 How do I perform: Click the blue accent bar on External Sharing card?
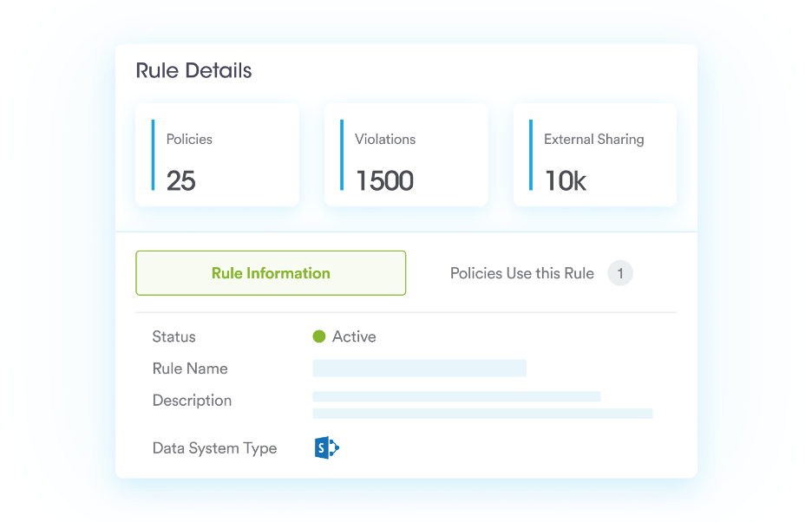pos(531,154)
